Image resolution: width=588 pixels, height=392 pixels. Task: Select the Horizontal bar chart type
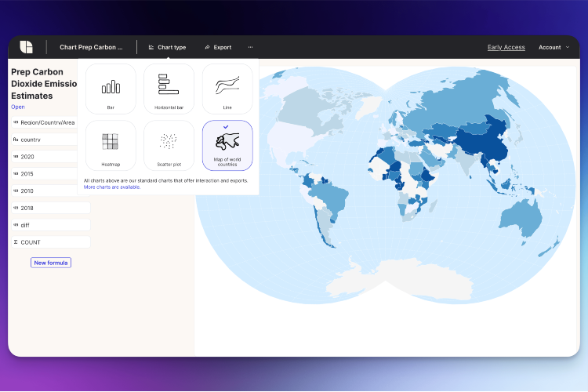point(169,89)
